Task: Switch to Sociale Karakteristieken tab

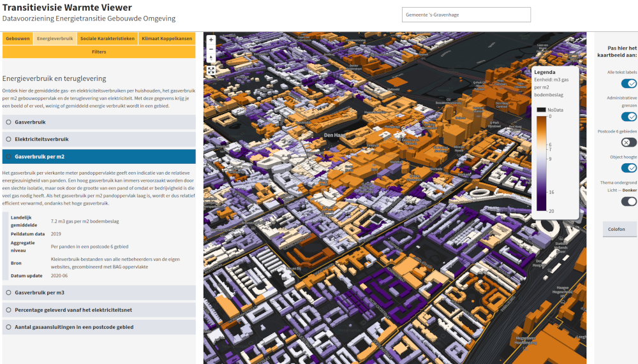Action: coord(107,39)
